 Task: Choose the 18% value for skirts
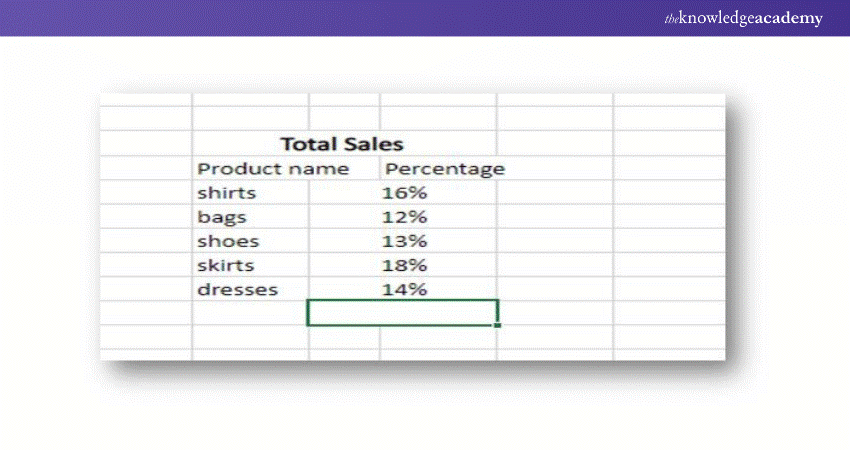pos(405,265)
